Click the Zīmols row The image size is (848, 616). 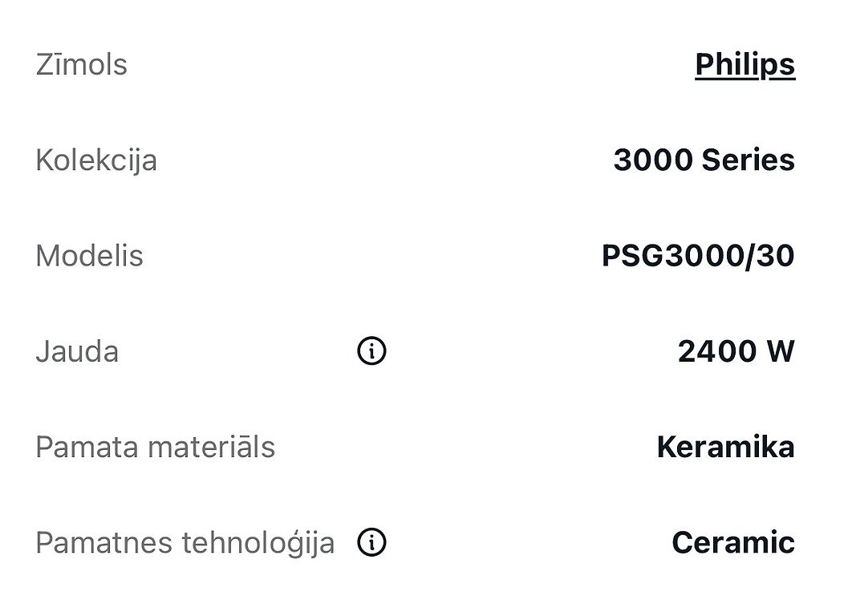(416, 65)
